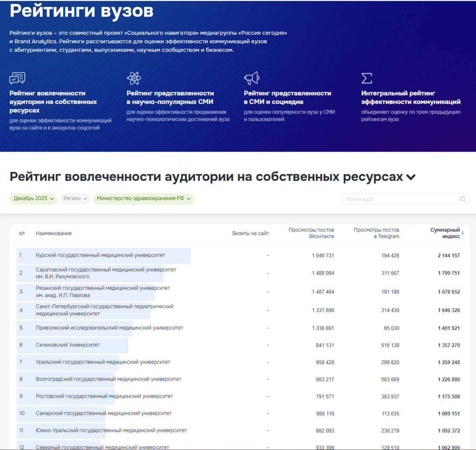Click the megaphone media rating icon
This screenshot has width=476, height=450.
tap(251, 78)
